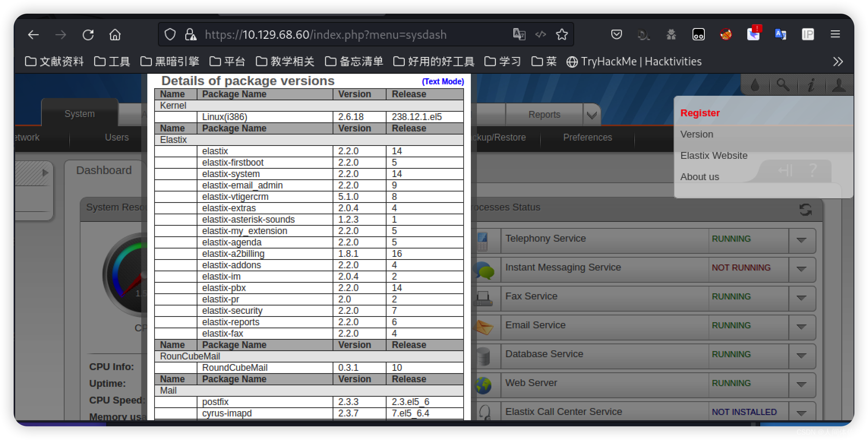Select Register from the user menu
Screen dimensions: 868x440
[x=700, y=112]
